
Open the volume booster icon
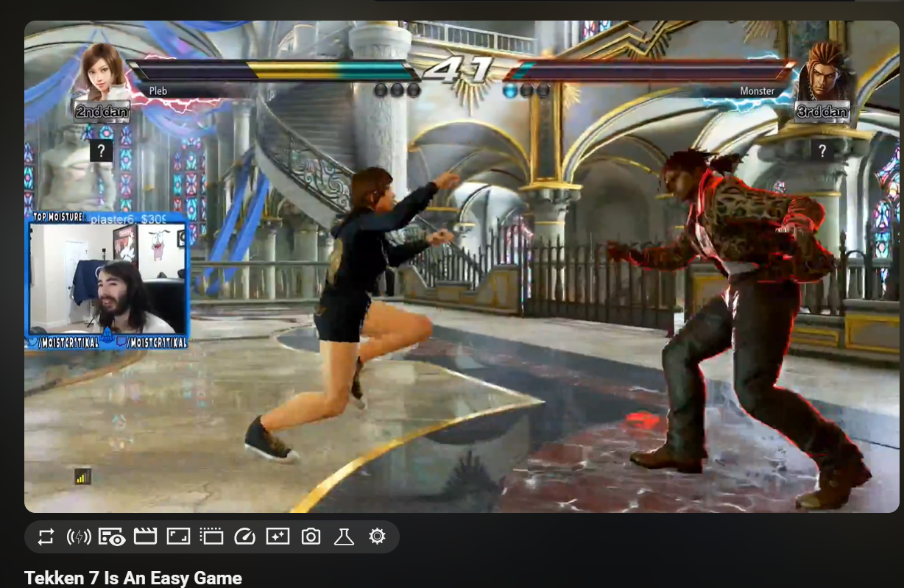pos(79,536)
